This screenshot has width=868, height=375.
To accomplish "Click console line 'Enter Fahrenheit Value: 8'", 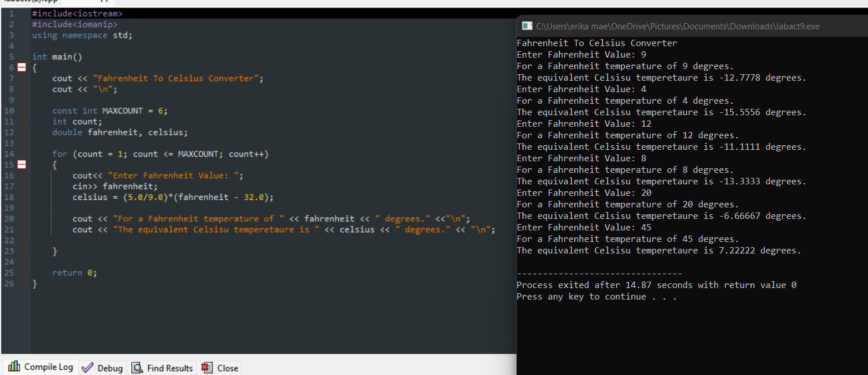I will (x=581, y=158).
